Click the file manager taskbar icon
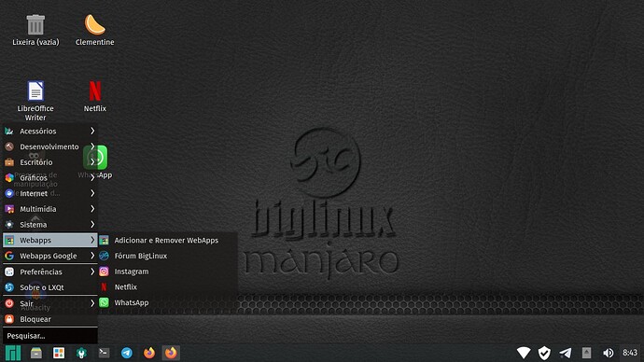The height and width of the screenshot is (362, 644). [x=36, y=353]
